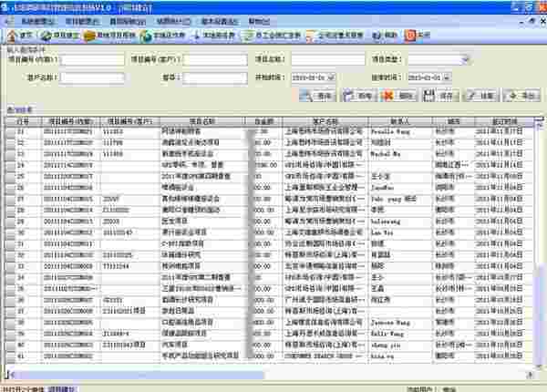Open the 系统管理 menu
Screen dimensions: 547x392
tap(37, 22)
